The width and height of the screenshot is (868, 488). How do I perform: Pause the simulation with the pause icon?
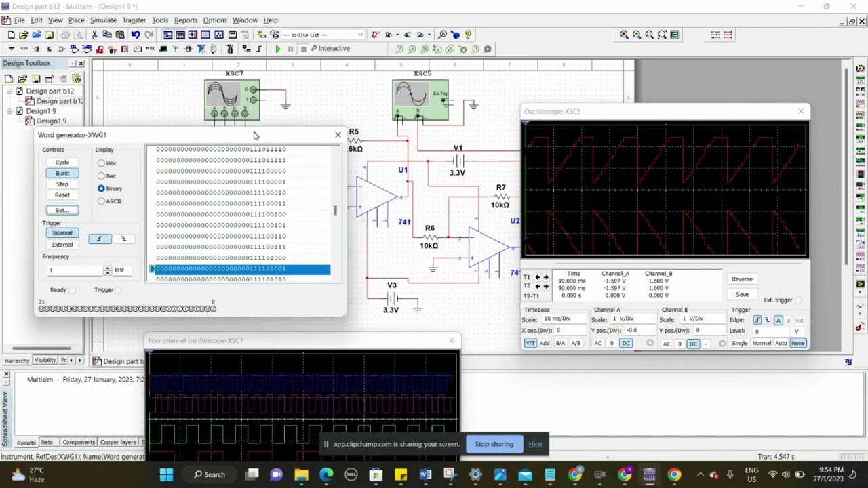point(290,49)
